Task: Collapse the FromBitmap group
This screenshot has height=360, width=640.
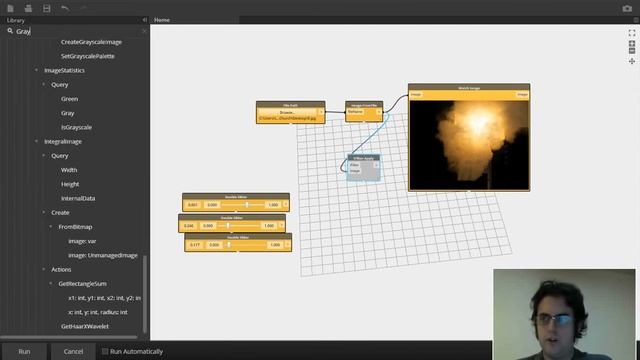Action: tap(51, 227)
